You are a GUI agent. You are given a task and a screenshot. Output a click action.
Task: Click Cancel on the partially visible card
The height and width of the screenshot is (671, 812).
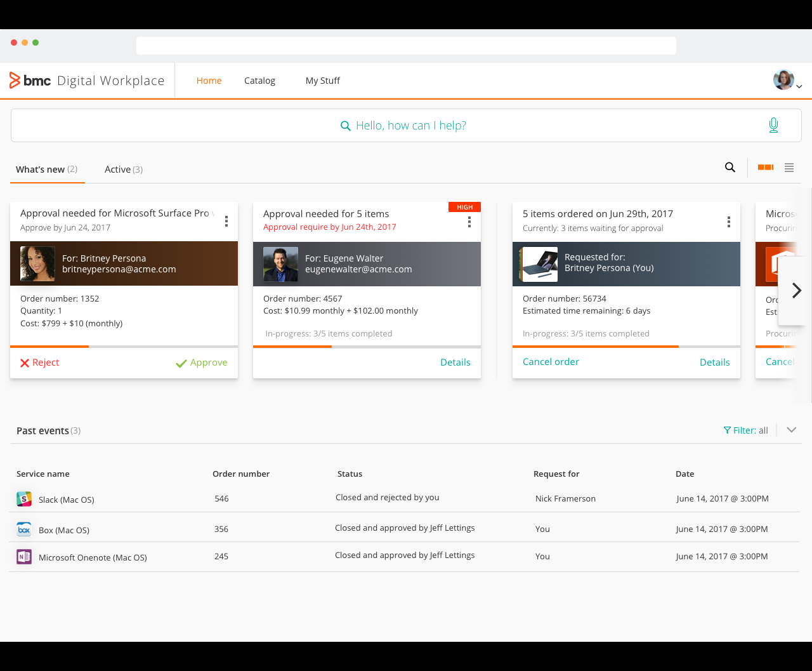point(780,362)
